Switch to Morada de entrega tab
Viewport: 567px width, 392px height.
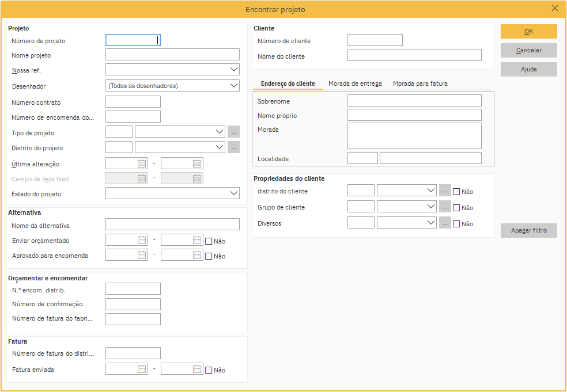tap(355, 83)
